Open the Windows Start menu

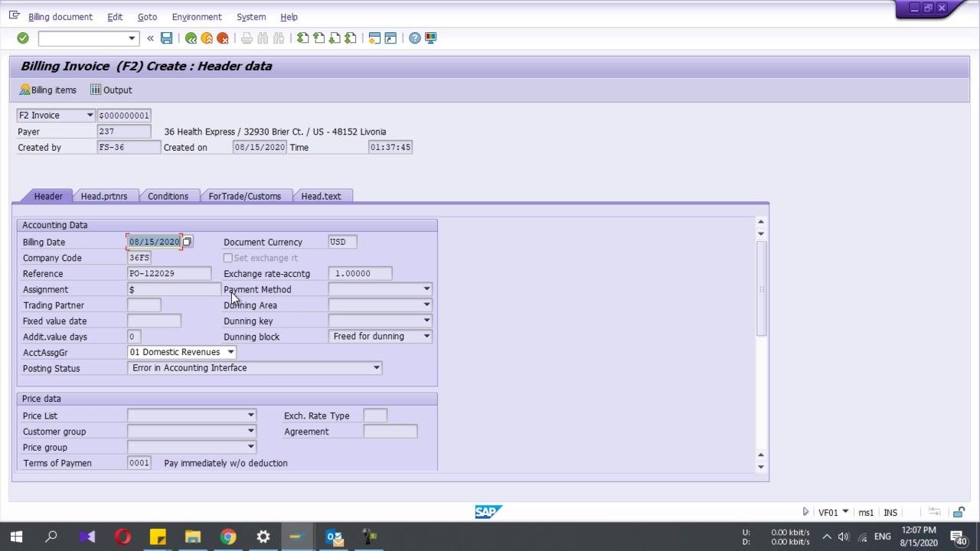coord(16,536)
